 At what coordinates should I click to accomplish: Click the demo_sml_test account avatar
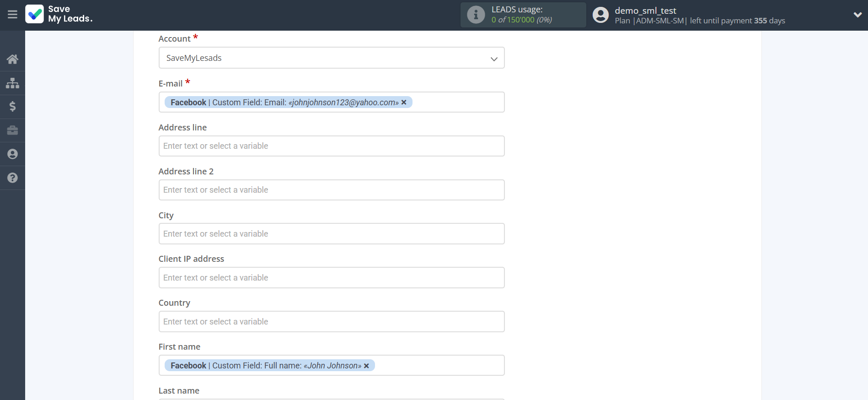point(600,15)
